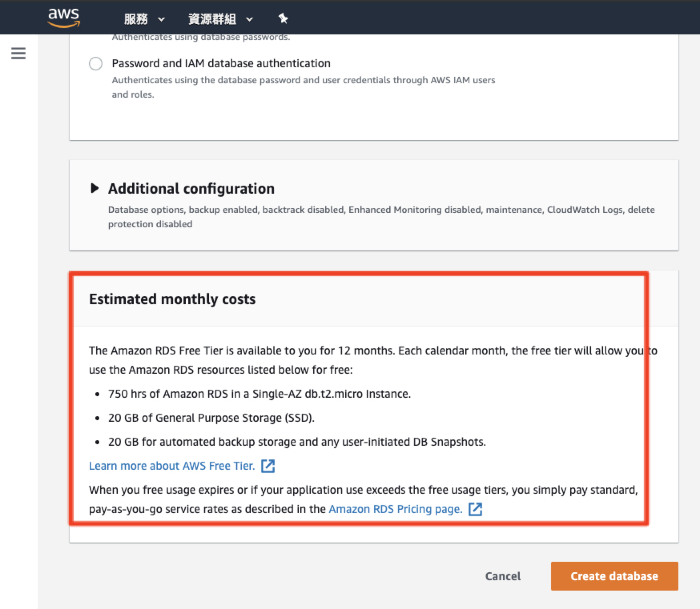Click external-link icon after AWS Free Tier
Screen dimensions: 700x609
coord(268,466)
